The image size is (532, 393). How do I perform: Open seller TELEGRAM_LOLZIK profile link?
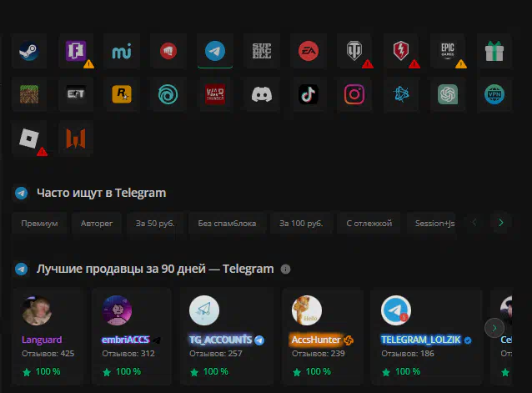coord(421,340)
